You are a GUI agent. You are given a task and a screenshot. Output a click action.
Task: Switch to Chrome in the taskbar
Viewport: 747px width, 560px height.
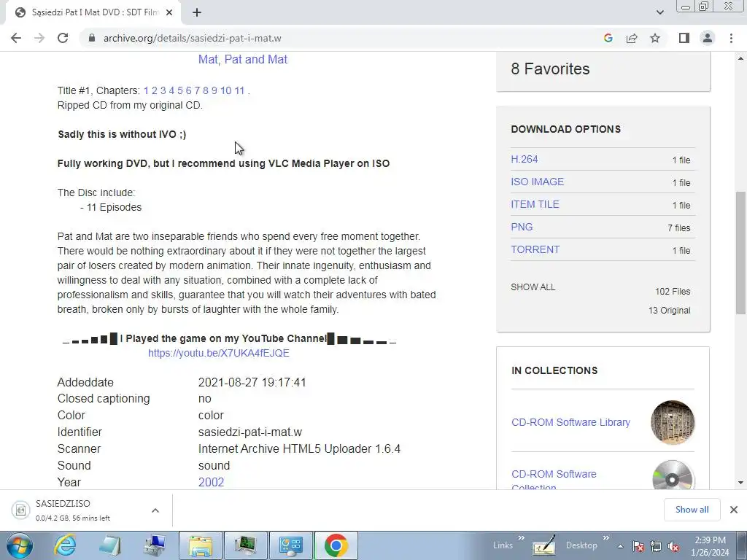[336, 545]
